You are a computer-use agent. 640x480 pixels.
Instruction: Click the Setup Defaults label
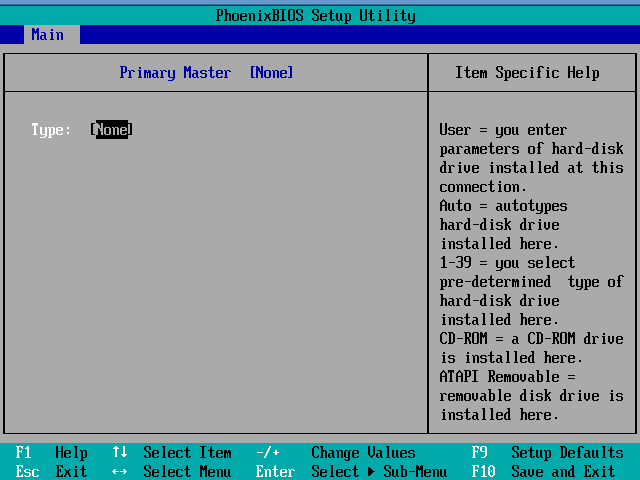[x=567, y=453]
